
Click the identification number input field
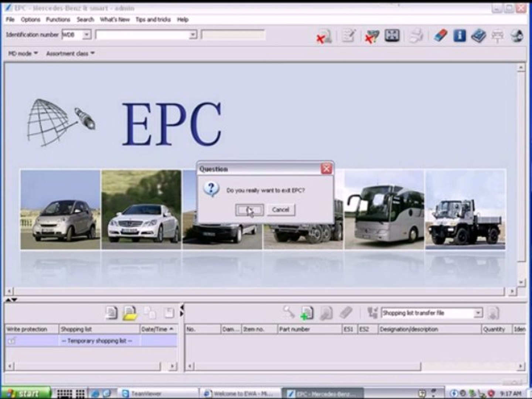click(143, 35)
